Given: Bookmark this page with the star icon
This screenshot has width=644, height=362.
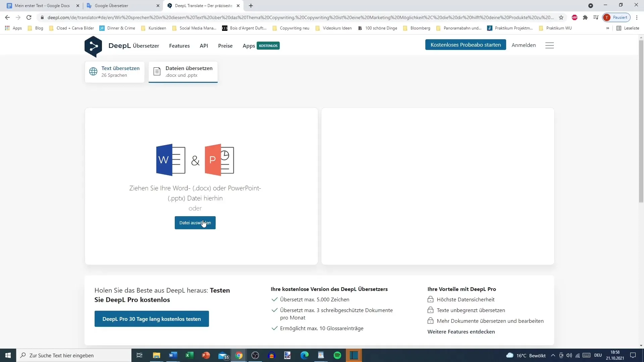Looking at the screenshot, I should pyautogui.click(x=561, y=17).
